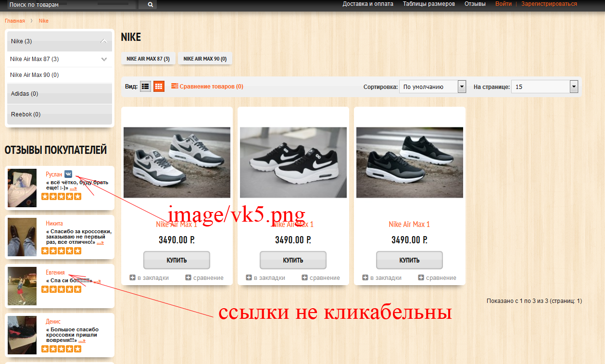Click the Nike breadcrumb link
The image size is (605, 364).
[x=44, y=21]
